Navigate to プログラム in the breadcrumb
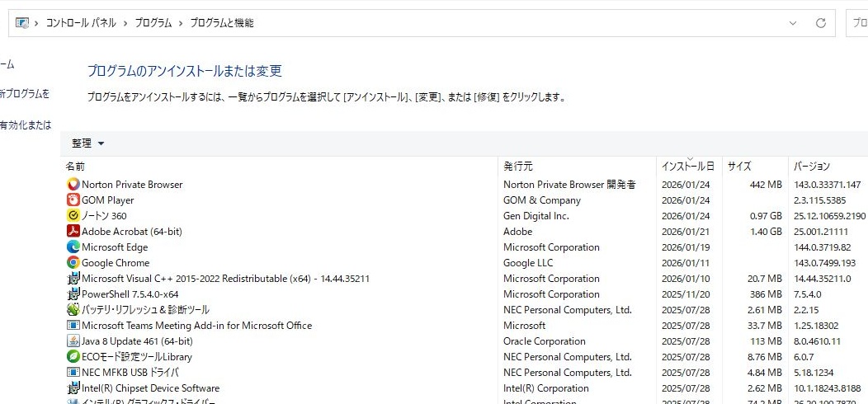 pos(153,23)
